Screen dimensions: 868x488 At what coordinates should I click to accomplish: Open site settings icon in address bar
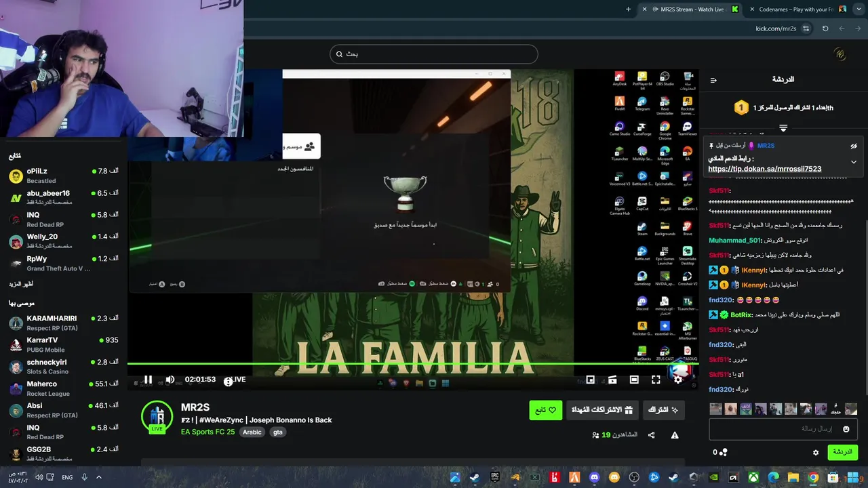[x=806, y=28]
